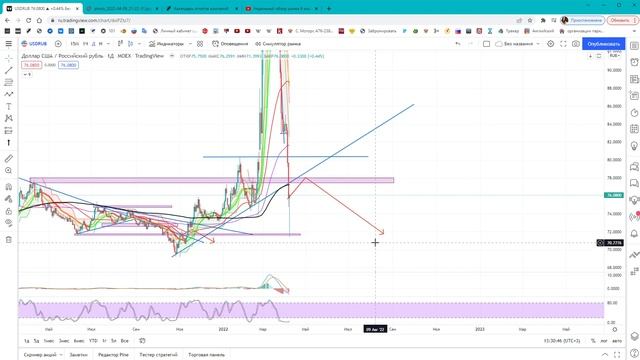Select the 1д date range
The height and width of the screenshot is (360, 640).
(x=27, y=341)
